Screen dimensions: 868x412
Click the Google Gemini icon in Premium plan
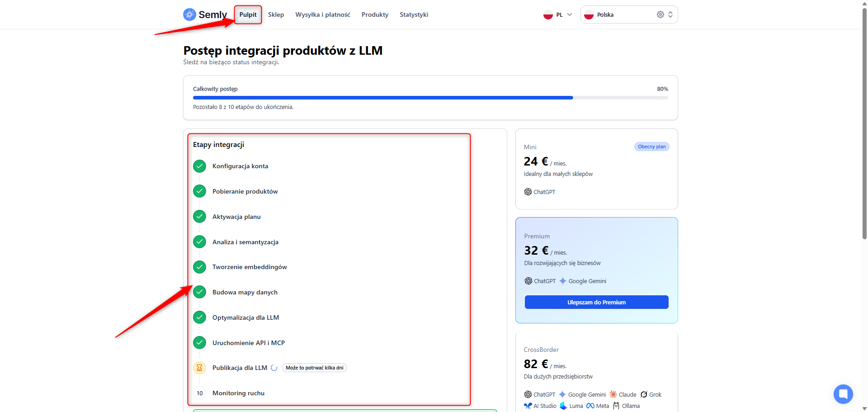click(x=563, y=281)
